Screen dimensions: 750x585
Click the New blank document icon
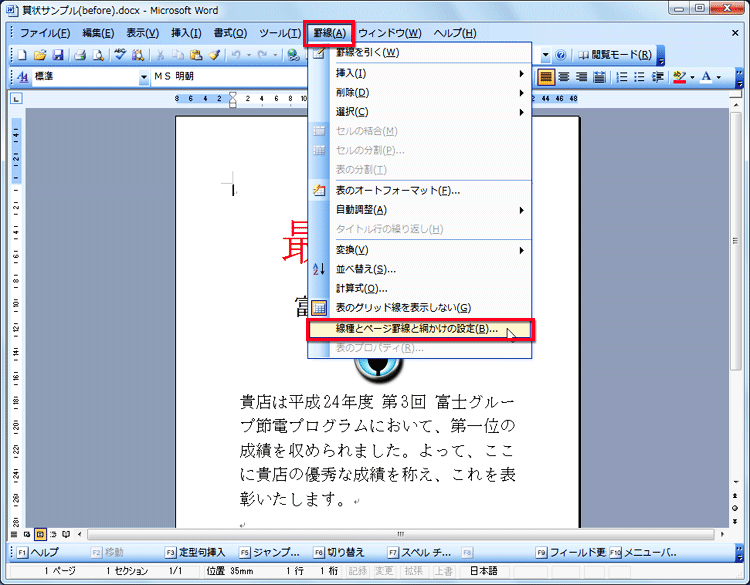click(22, 55)
